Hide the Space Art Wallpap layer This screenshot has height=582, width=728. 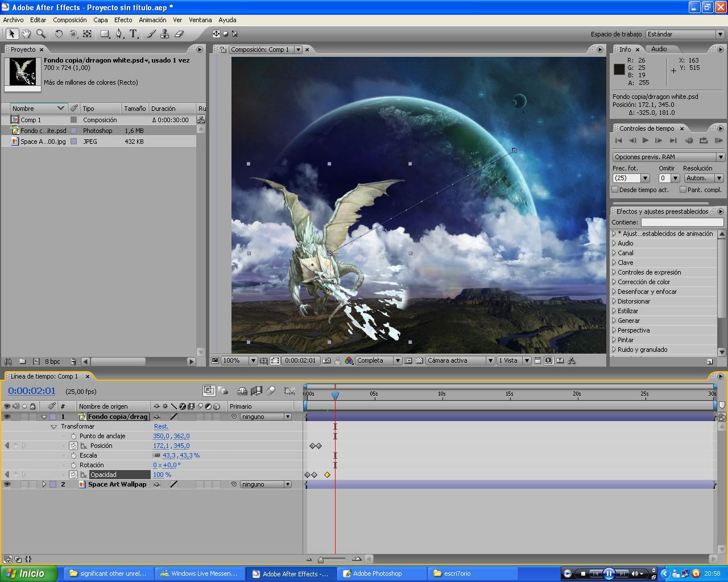7,484
